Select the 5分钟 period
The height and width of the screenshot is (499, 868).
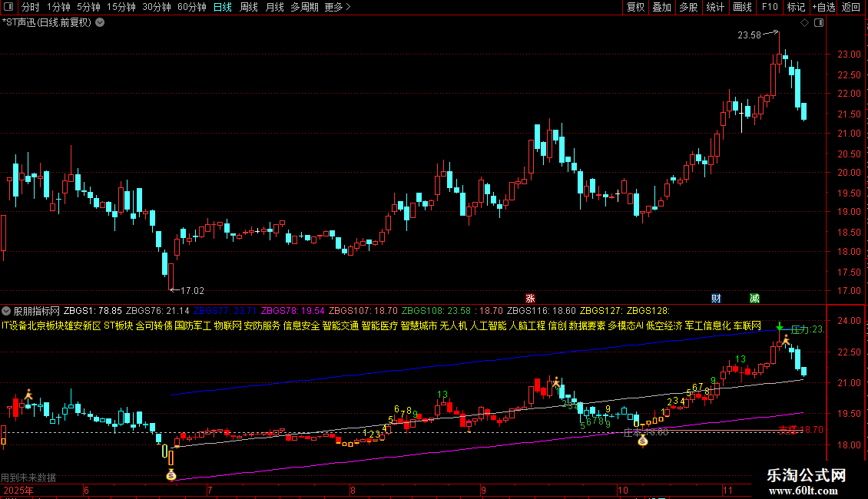click(x=88, y=7)
